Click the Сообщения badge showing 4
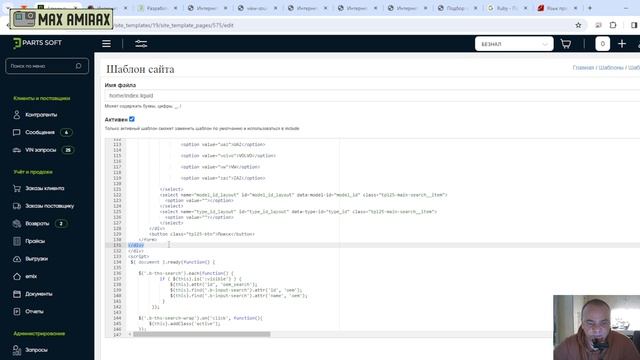640x360 pixels. [x=66, y=132]
